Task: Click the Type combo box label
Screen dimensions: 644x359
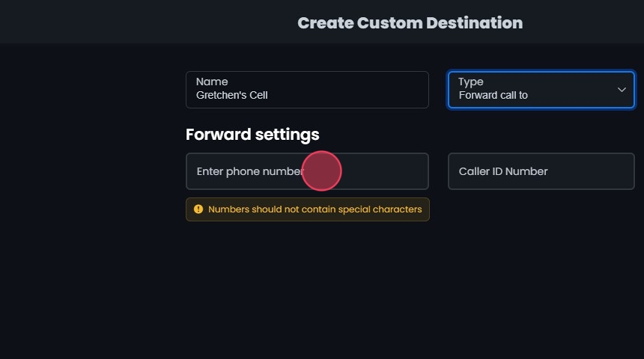Action: 471,82
